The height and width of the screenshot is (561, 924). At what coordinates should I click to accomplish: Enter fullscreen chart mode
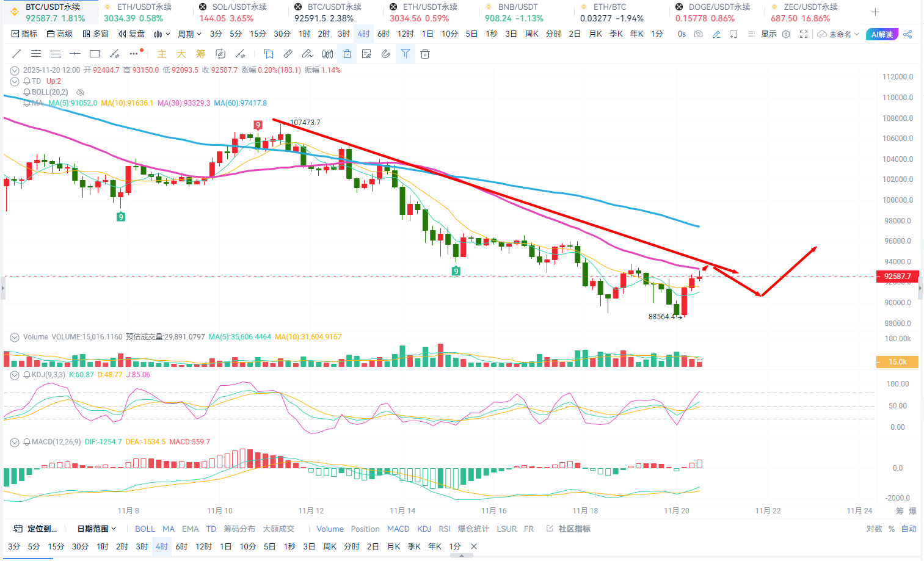click(x=804, y=34)
